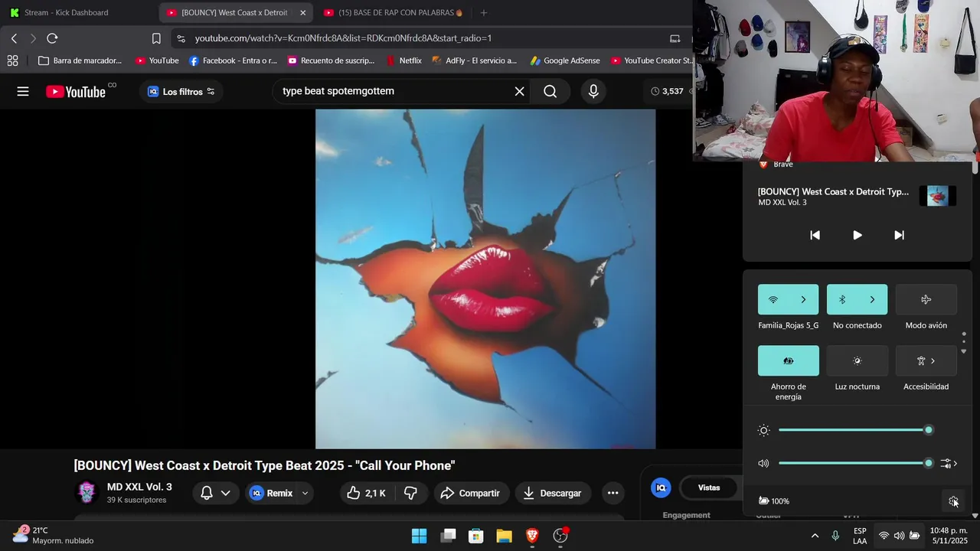Click the Remix button

click(x=272, y=493)
